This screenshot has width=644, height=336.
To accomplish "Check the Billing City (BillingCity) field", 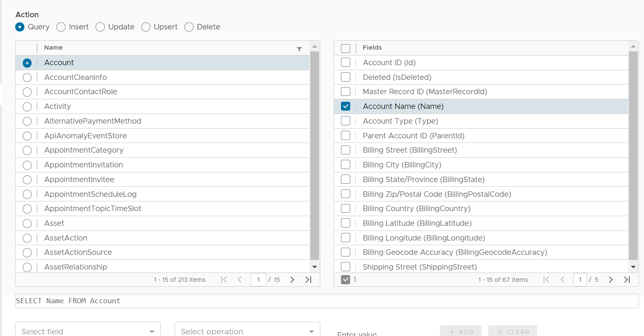I will point(346,165).
